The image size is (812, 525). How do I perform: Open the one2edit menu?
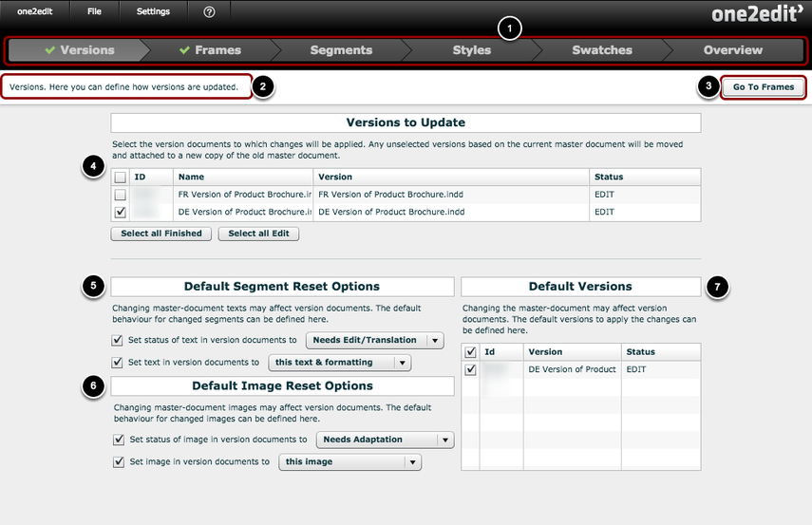(35, 11)
